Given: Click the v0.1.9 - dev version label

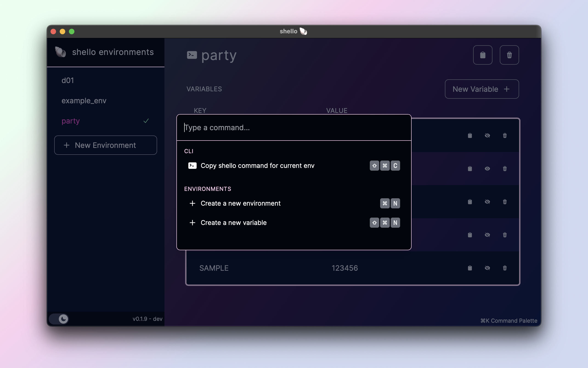Looking at the screenshot, I should tap(147, 319).
